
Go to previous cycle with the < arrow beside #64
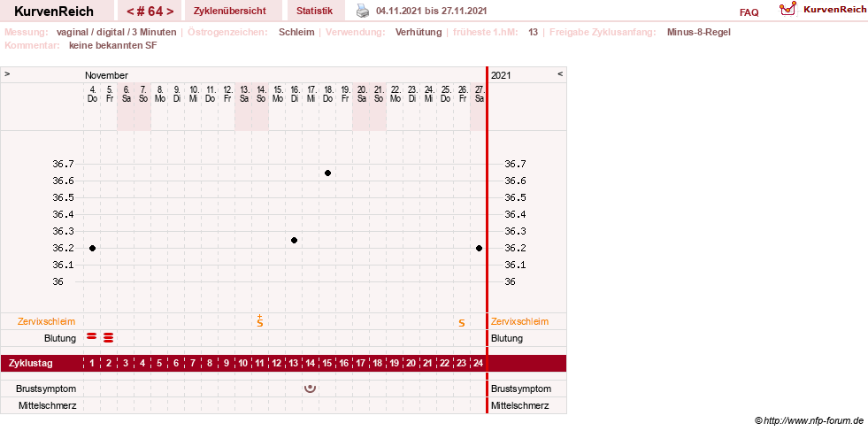click(130, 12)
